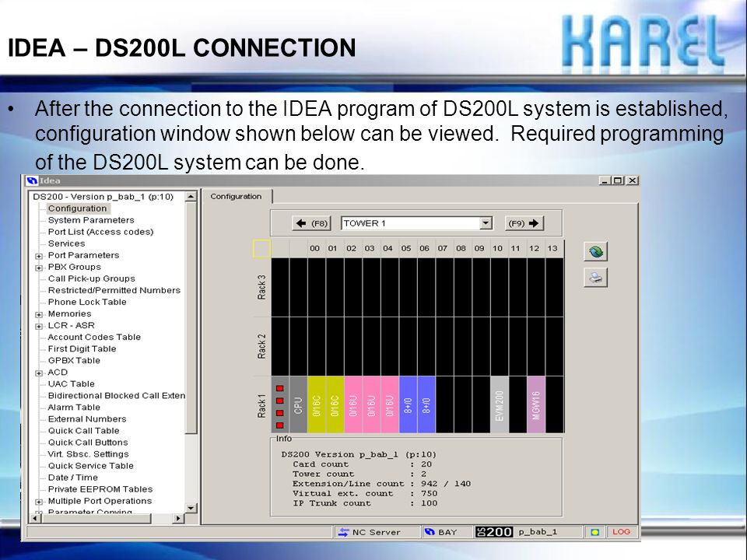
Task: Click p_bab_1 in the status bar
Action: tap(538, 532)
